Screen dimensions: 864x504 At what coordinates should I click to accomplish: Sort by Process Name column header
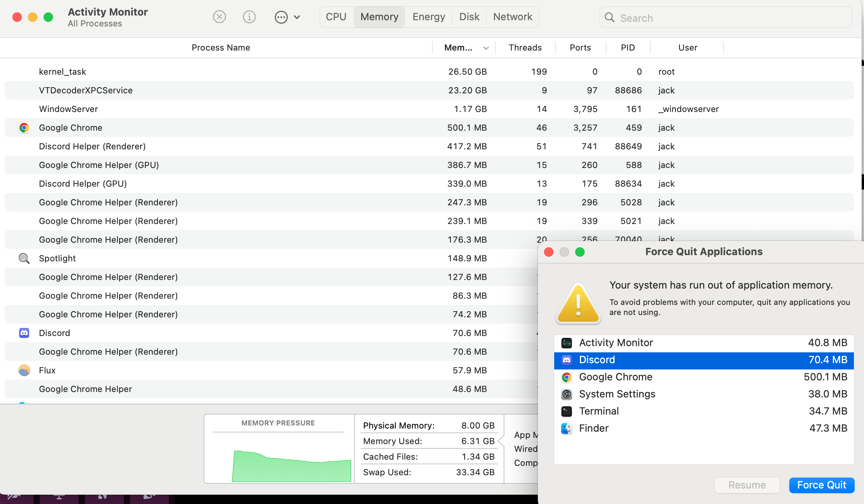coord(221,47)
